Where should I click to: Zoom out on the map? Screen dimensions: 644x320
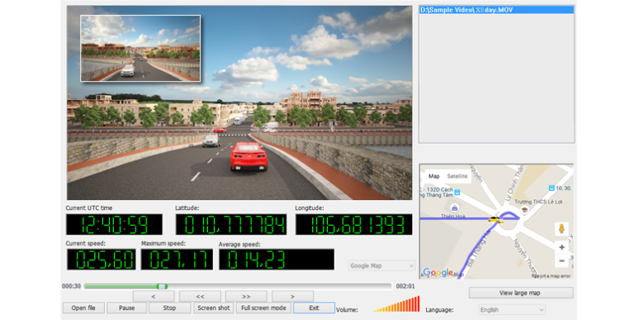561,260
